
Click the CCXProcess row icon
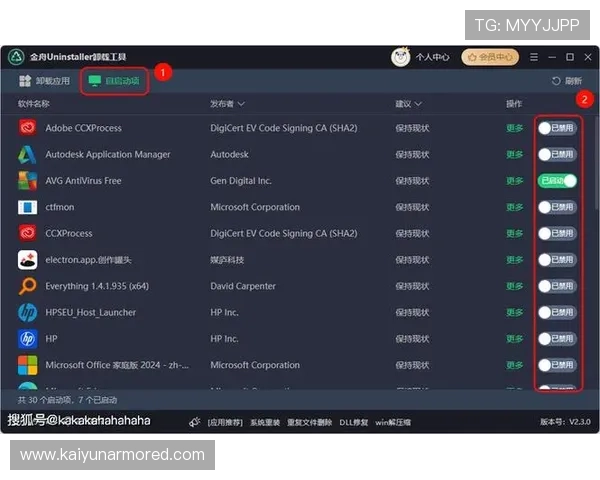pyautogui.click(x=28, y=233)
